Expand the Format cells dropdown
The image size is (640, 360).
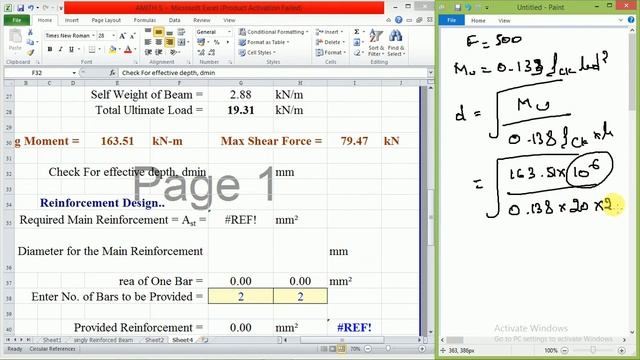point(345,52)
